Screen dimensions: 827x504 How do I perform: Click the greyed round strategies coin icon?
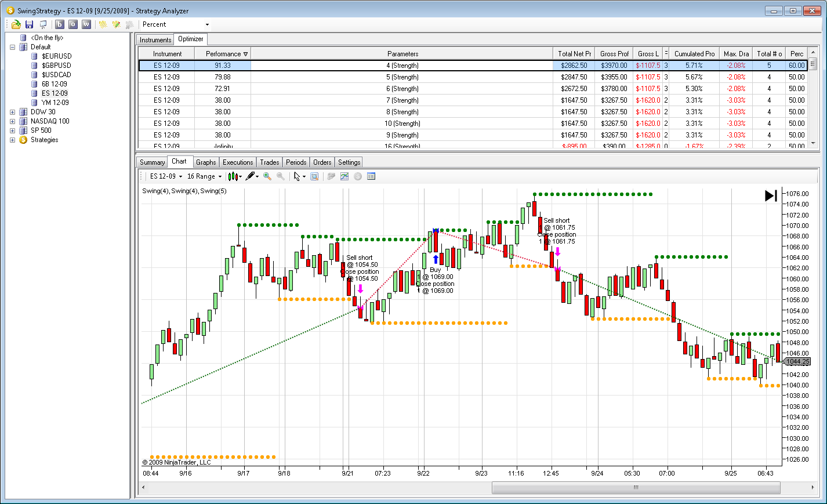[x=358, y=176]
